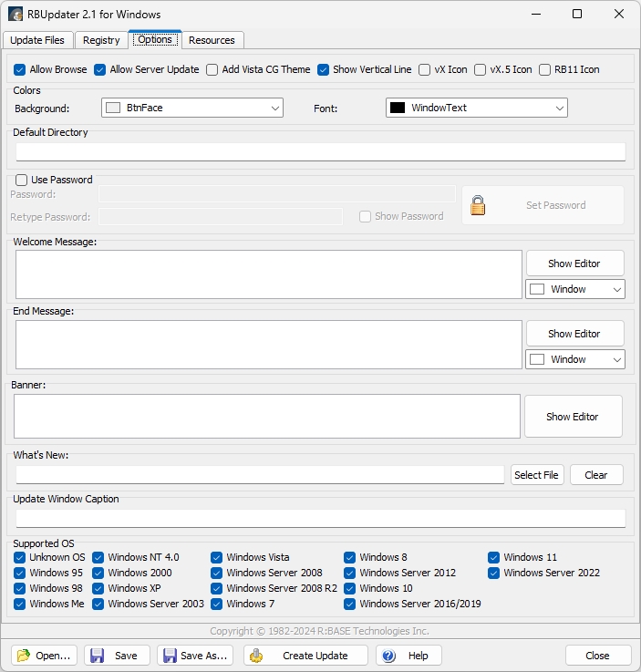Enable Use Password checkbox
The image size is (641, 672).
21,180
